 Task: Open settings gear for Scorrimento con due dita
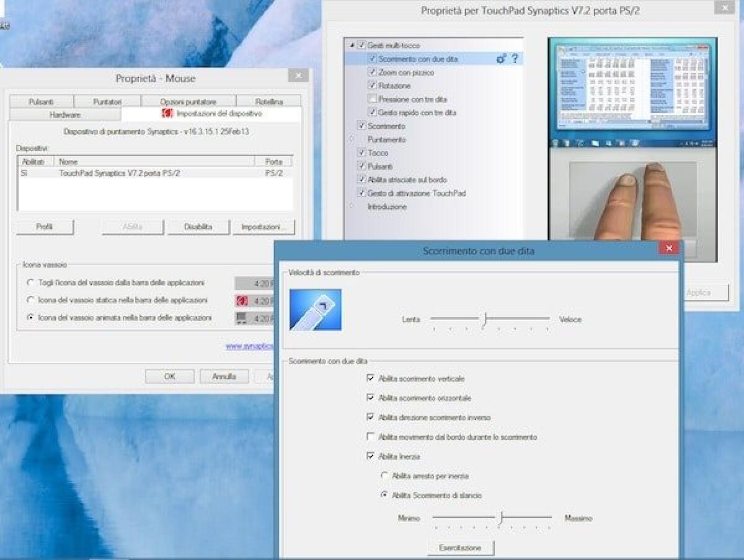click(x=502, y=59)
